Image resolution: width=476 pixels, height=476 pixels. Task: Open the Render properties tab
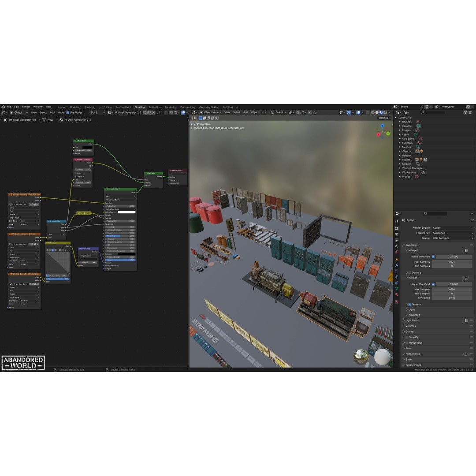397,228
